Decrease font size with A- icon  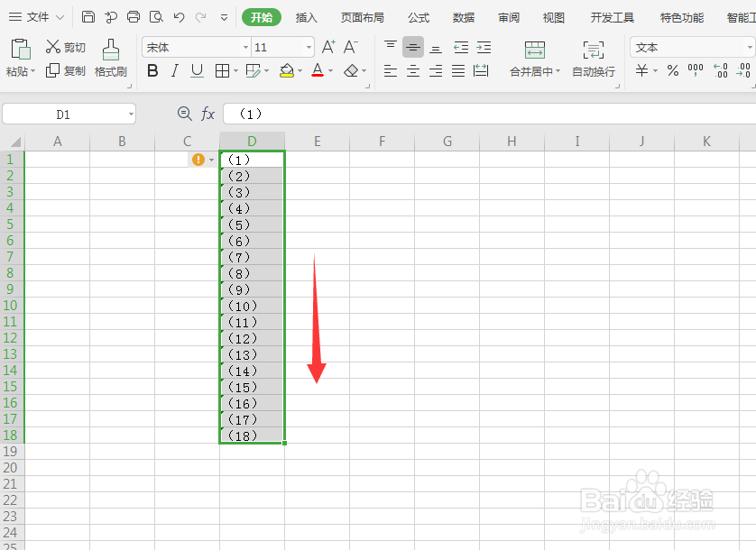coord(351,47)
